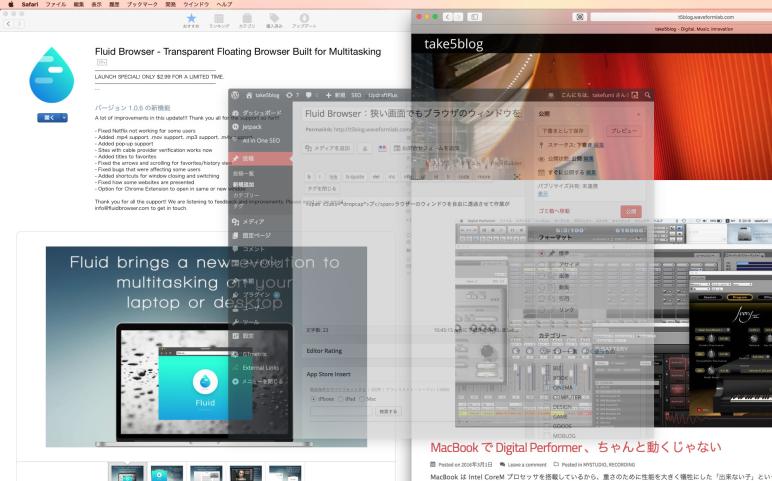Open the updates icon showing 7 in admin bar
Viewport: 772px width, 481px height.
(x=292, y=95)
